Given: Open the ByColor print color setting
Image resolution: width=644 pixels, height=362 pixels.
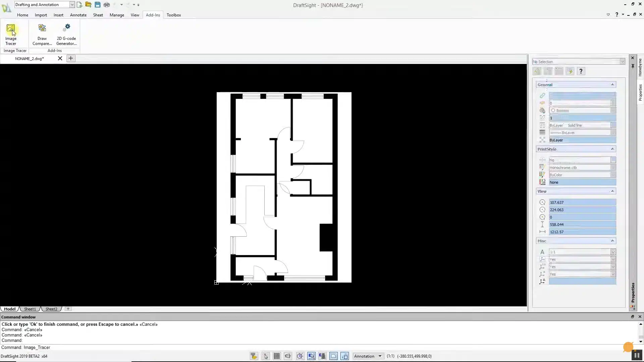Looking at the screenshot, I should click(583, 175).
